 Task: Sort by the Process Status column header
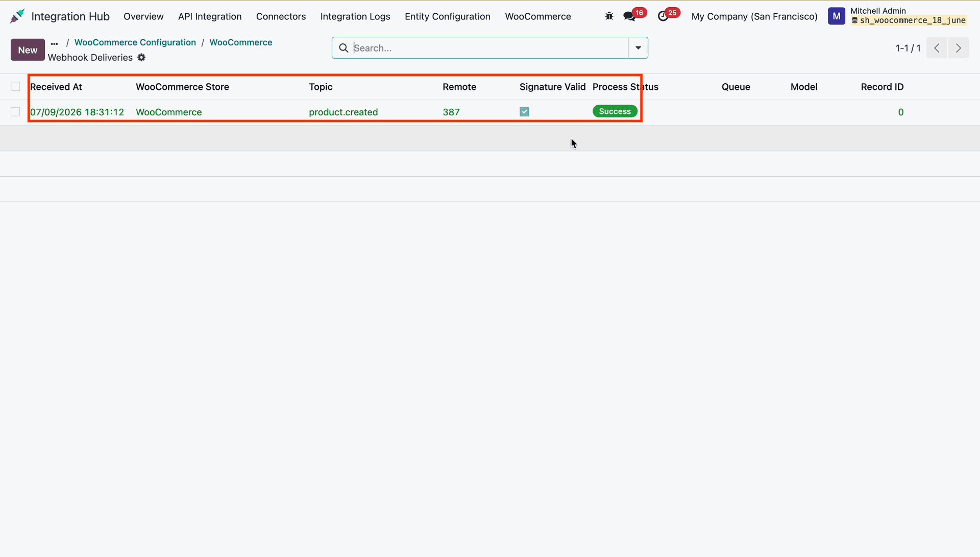coord(625,87)
